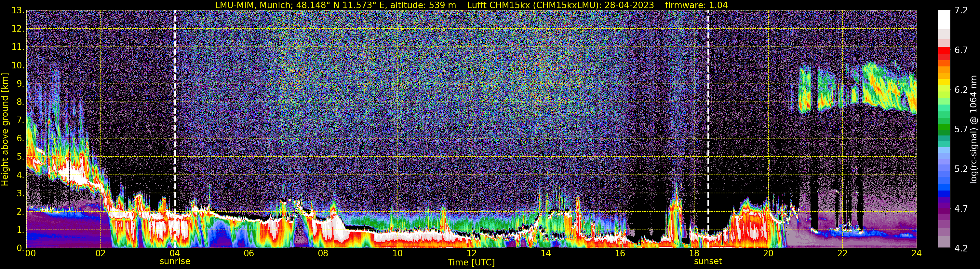Click the 2. height axis tick label
Screen dimensions: 980x269
click(20, 211)
